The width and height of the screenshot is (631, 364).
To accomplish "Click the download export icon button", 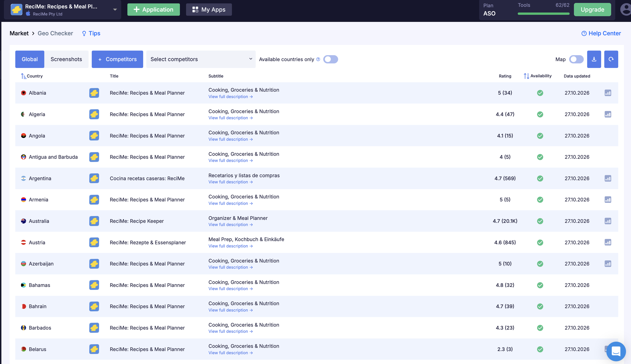I will click(x=594, y=59).
